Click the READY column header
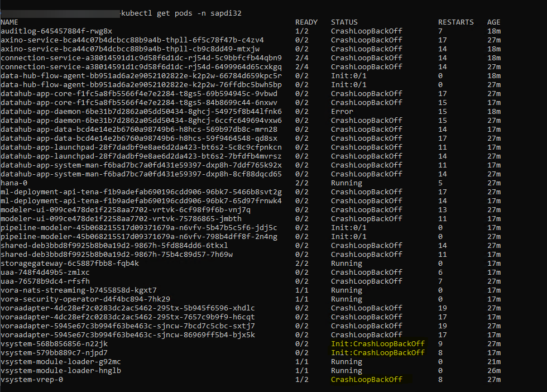Screen dimensions: 547x392 306,22
